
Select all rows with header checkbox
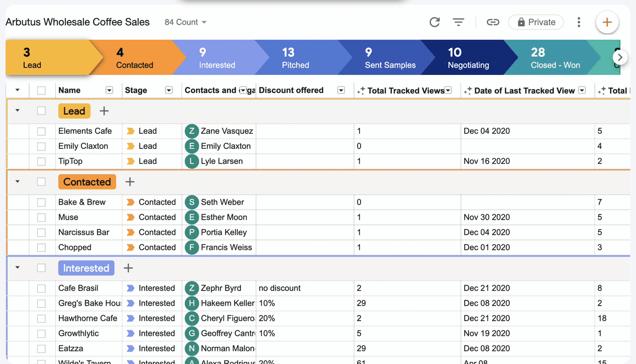pyautogui.click(x=41, y=90)
